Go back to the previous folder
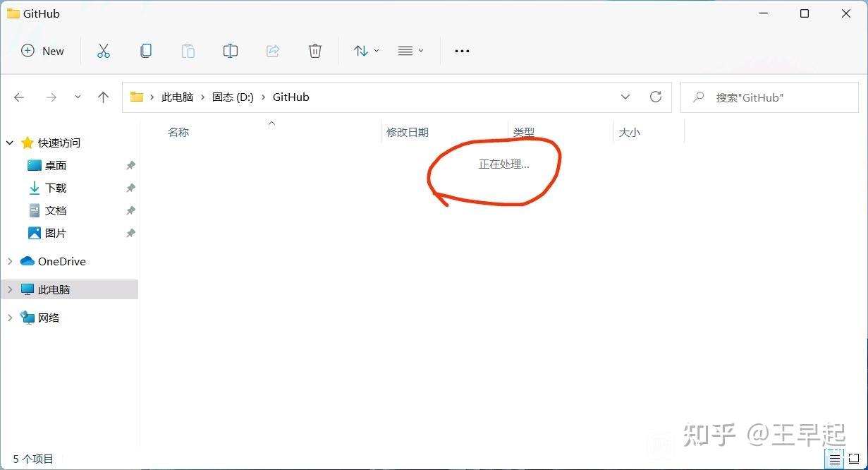The image size is (868, 470). pos(19,97)
